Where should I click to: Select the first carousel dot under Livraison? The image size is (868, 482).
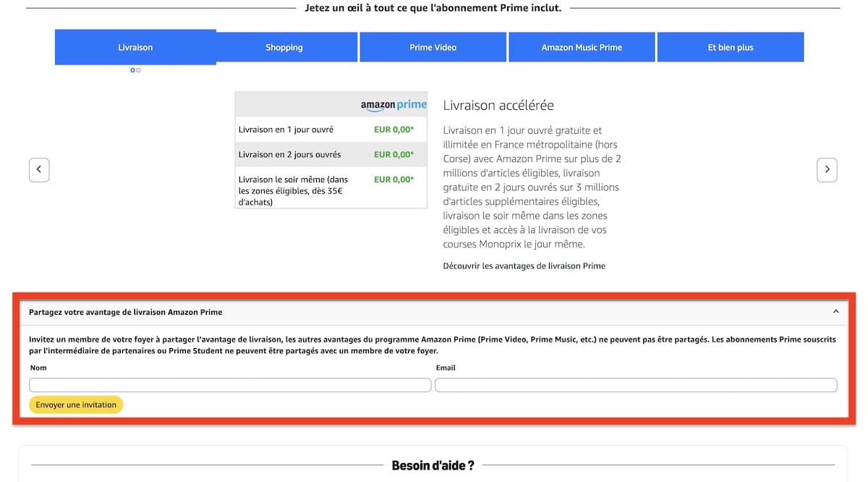(132, 70)
